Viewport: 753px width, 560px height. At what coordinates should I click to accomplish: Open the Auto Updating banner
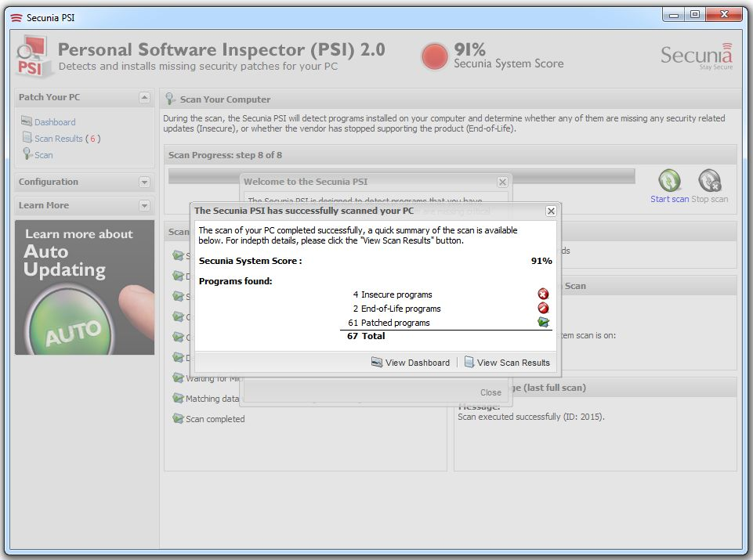pos(85,287)
